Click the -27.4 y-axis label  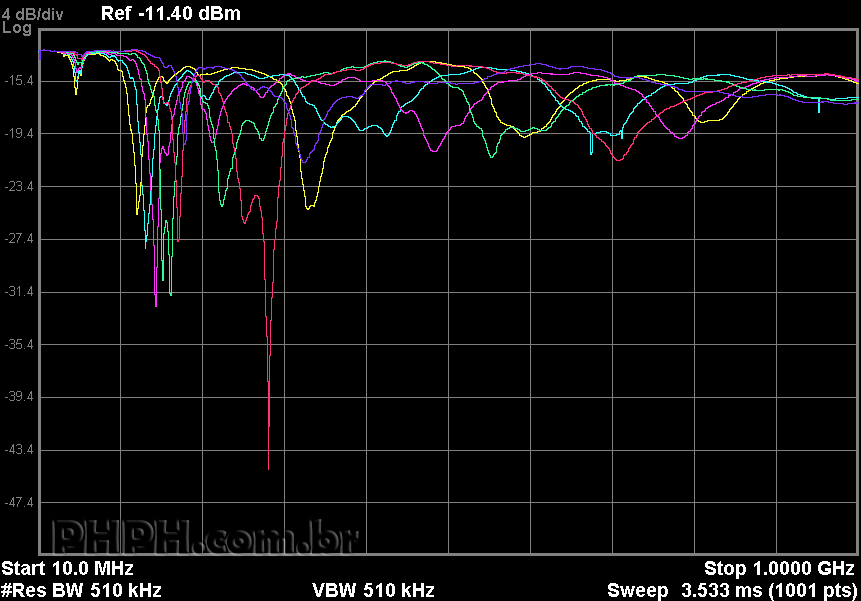[x=21, y=239]
